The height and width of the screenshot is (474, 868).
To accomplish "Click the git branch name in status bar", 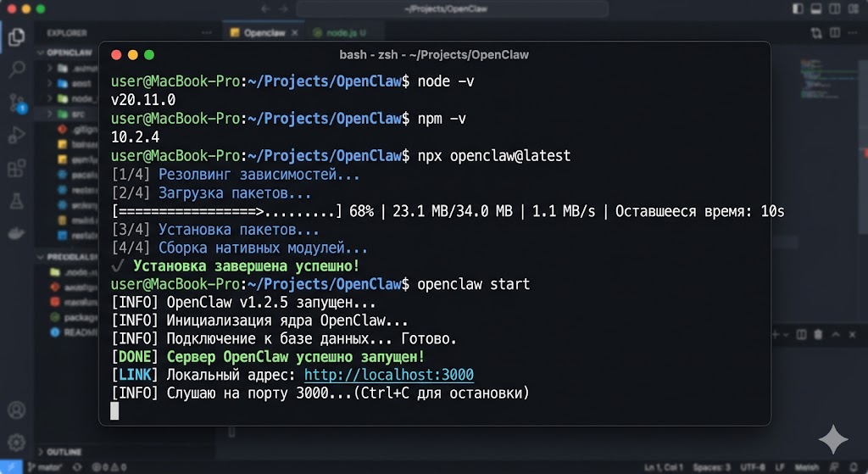I will [x=45, y=467].
